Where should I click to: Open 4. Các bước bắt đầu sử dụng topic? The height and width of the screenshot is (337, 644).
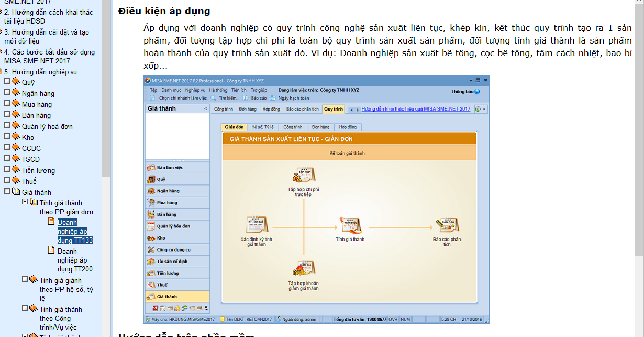pyautogui.click(x=50, y=57)
